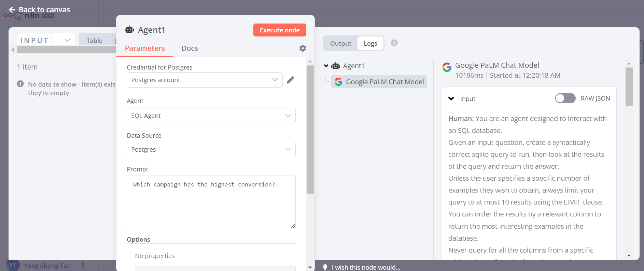Click the Google logo beside model title
Viewport: 644px width, 271px height.
tap(447, 67)
